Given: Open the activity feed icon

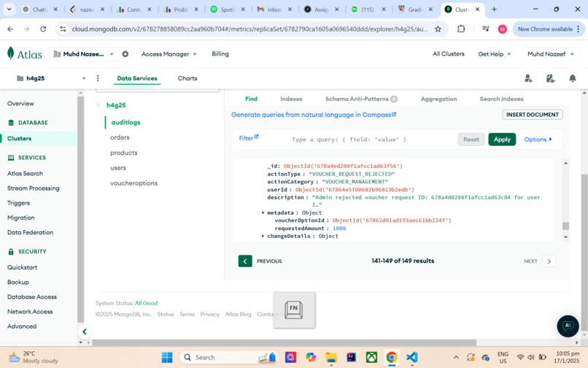Looking at the screenshot, I should (x=550, y=78).
